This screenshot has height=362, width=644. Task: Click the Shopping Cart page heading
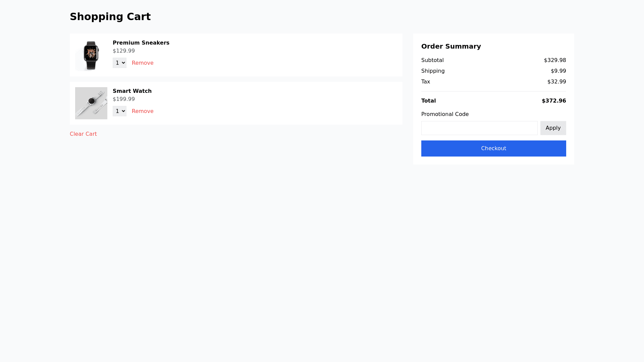[110, 17]
